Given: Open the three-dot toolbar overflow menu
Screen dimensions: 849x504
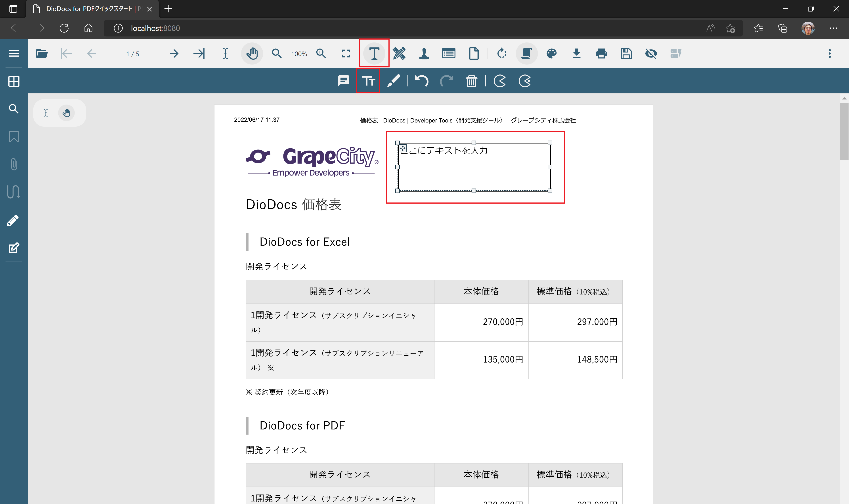Looking at the screenshot, I should click(830, 54).
